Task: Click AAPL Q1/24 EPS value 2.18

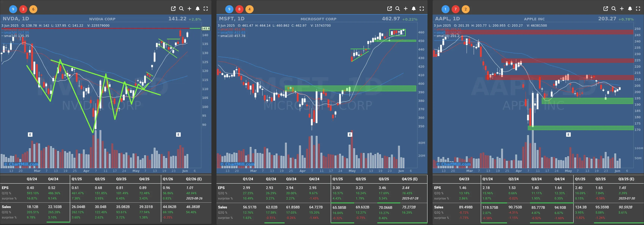Action: tap(486, 188)
